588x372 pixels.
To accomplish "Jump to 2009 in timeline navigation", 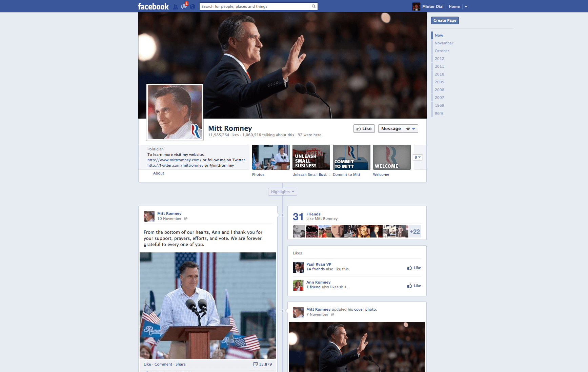I will 439,82.
